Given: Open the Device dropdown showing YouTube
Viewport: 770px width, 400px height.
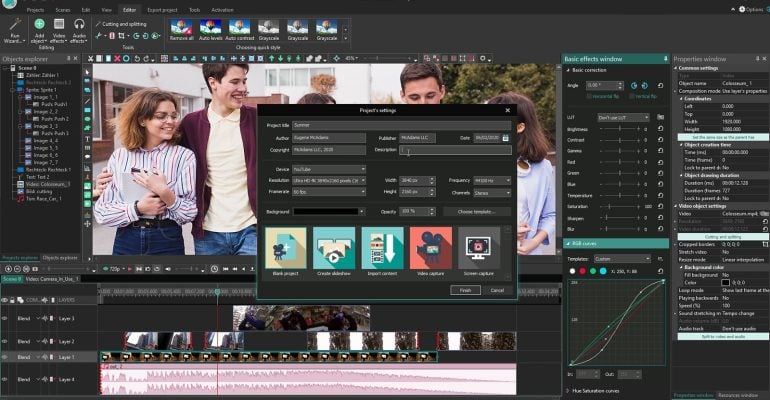Looking at the screenshot, I should (329, 169).
